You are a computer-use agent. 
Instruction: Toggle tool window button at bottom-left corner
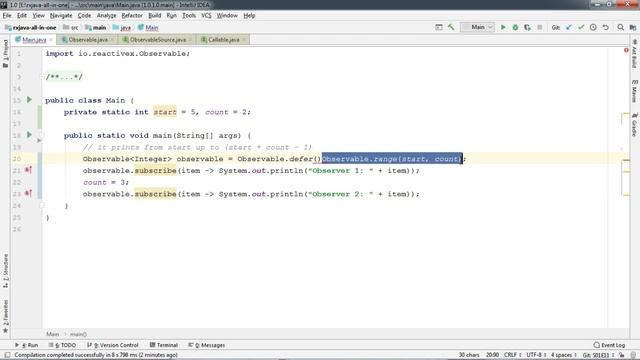pos(7,355)
